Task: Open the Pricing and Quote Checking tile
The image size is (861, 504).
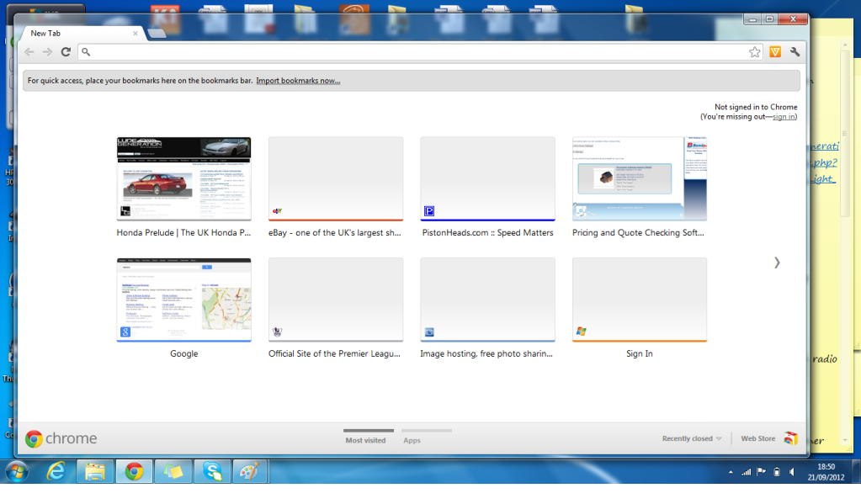Action: coord(640,178)
